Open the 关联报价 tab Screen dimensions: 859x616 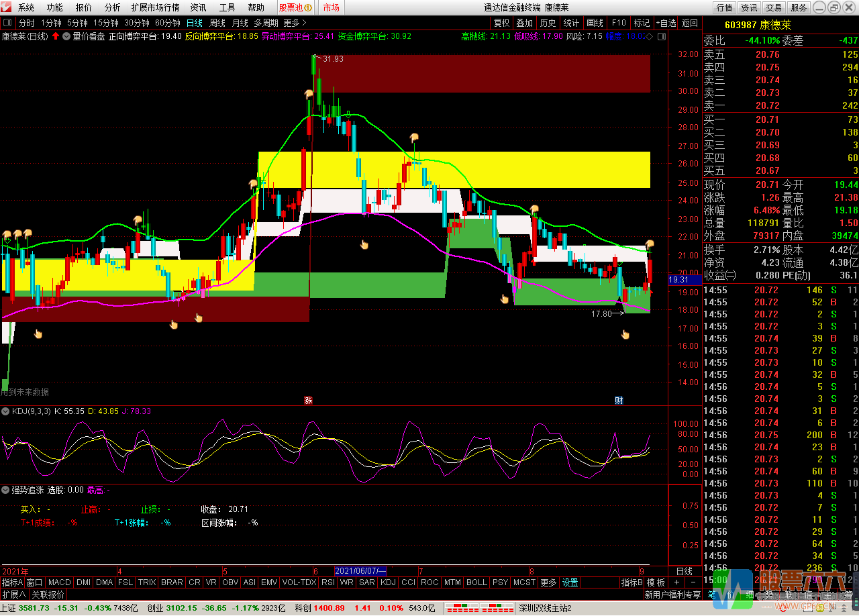point(48,595)
